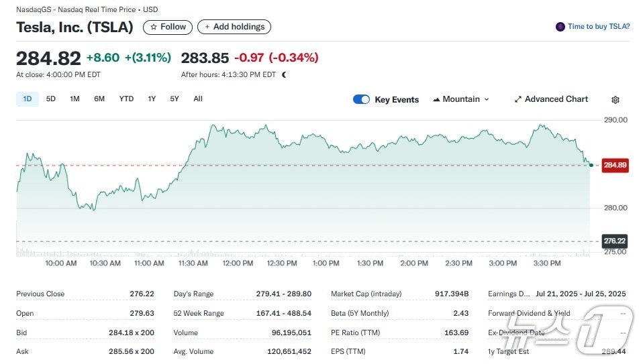
Task: Click the Add holdings button
Action: 234,27
